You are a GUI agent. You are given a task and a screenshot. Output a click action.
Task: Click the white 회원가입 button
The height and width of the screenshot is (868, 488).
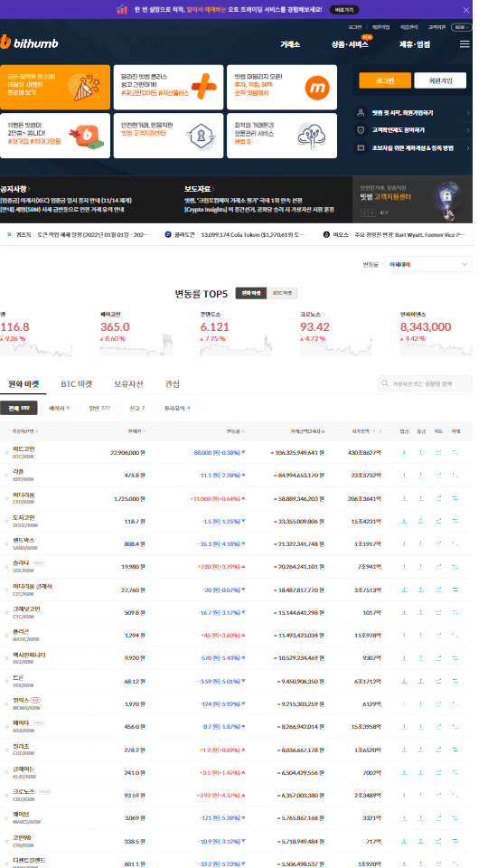(x=440, y=80)
